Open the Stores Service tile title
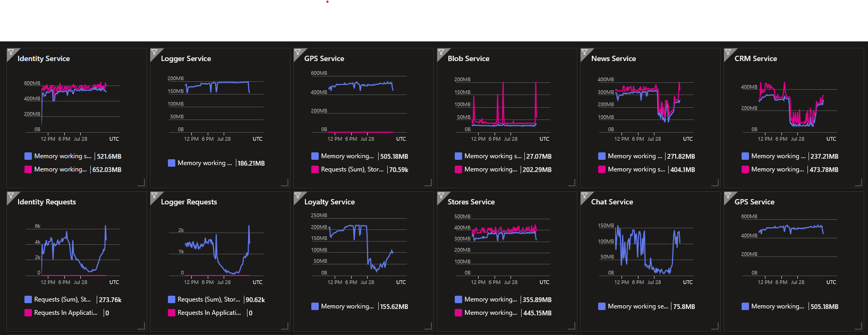868x335 pixels. tap(471, 202)
